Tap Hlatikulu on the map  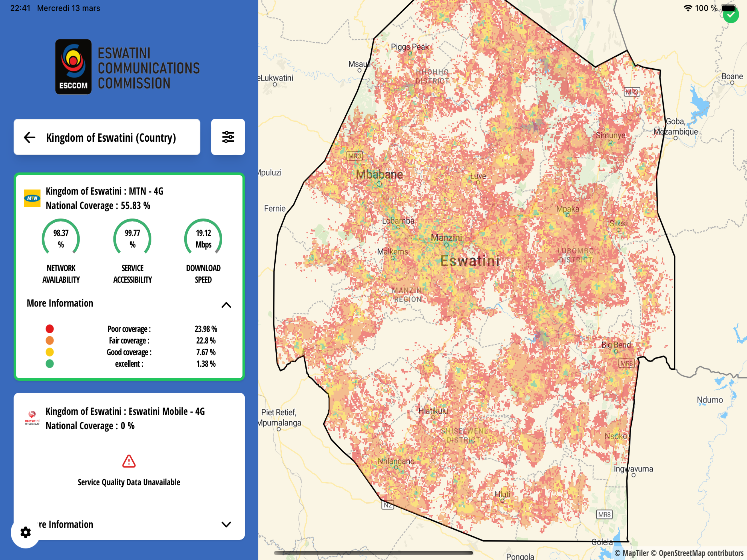point(433,411)
